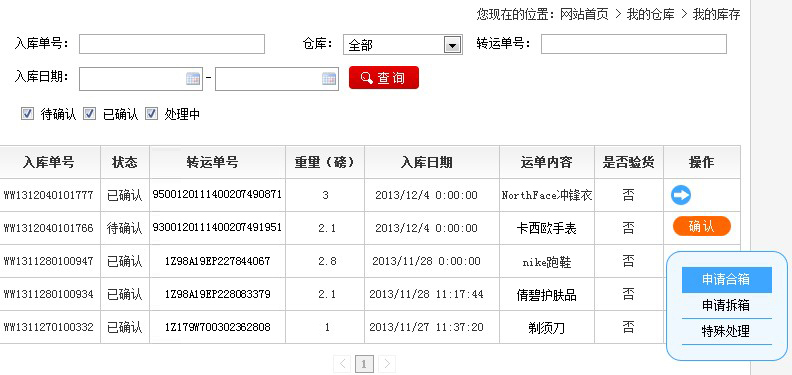Viewport: 792px width, 375px height.
Task: Choose 申请拆箱 in the popup menu
Action: [726, 306]
